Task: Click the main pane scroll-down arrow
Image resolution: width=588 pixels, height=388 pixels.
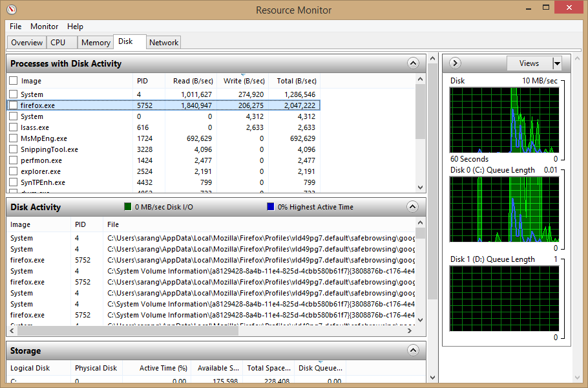Action: [x=432, y=378]
